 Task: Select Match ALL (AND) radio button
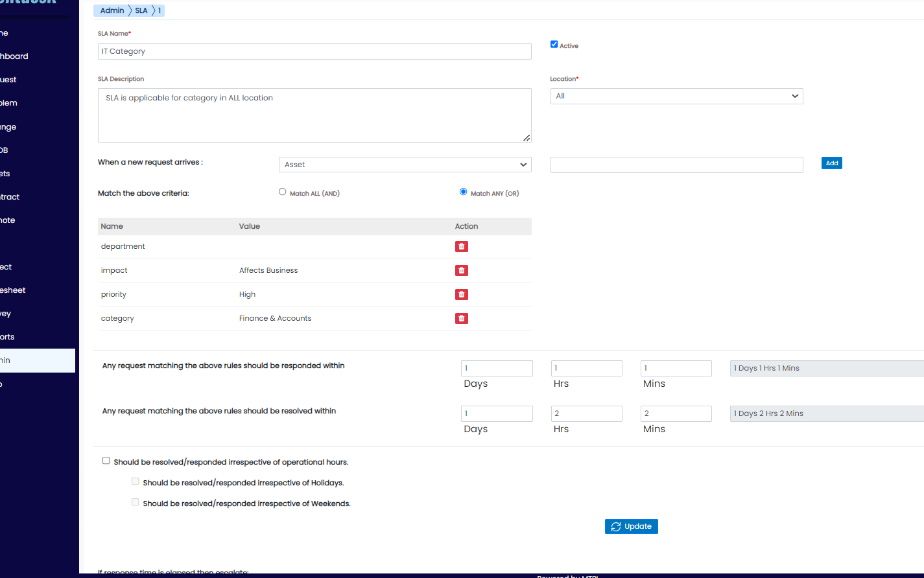[282, 192]
